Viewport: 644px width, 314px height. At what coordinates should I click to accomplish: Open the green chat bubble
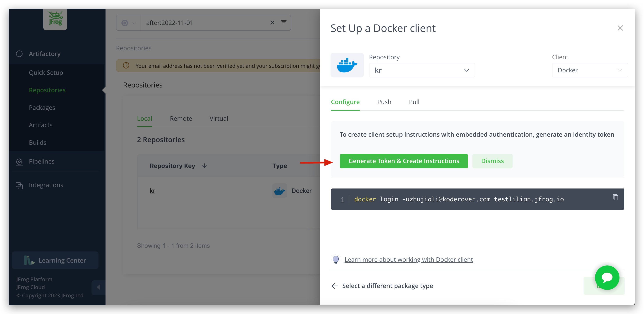click(607, 277)
